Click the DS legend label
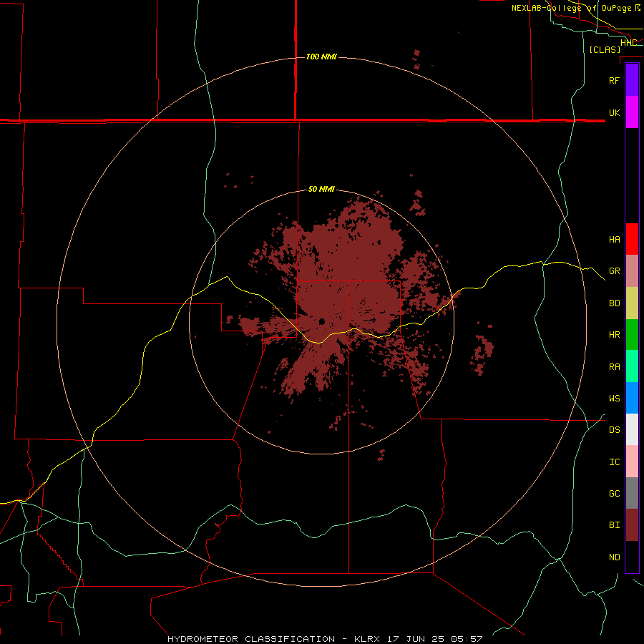Viewport: 644px width, 644px height. (x=614, y=429)
